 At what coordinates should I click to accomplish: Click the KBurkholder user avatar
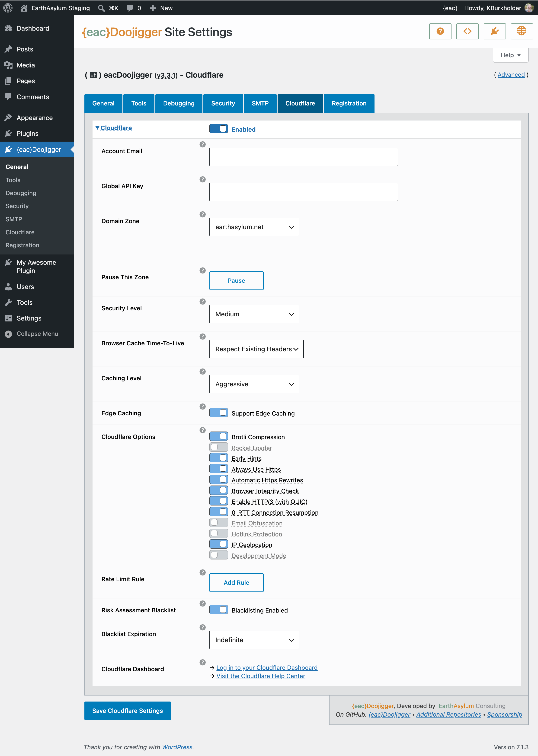529,8
